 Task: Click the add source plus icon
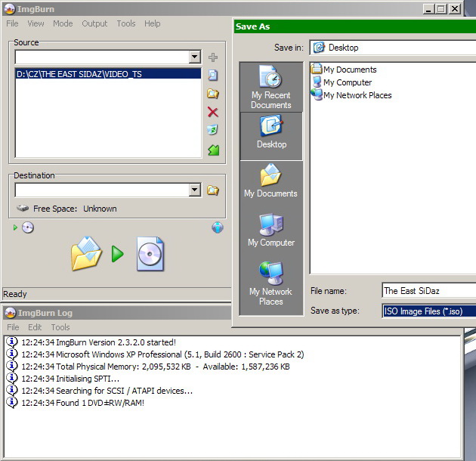213,57
